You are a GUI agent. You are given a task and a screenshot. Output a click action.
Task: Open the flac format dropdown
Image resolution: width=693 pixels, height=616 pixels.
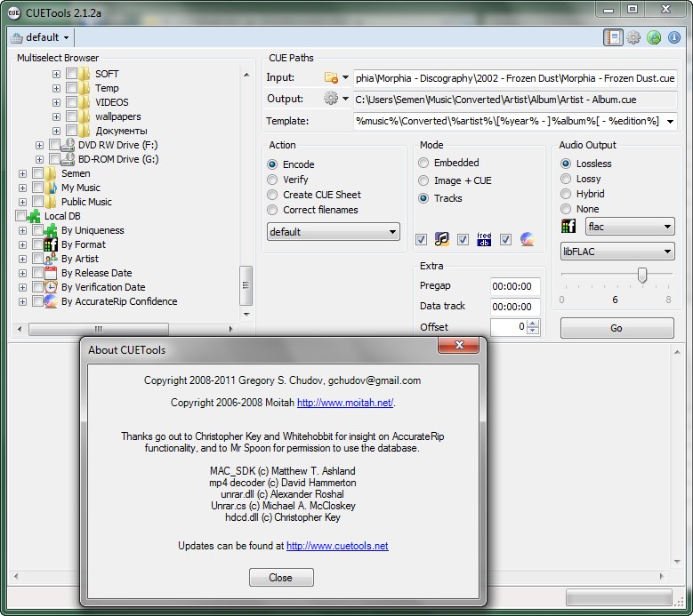pos(616,228)
